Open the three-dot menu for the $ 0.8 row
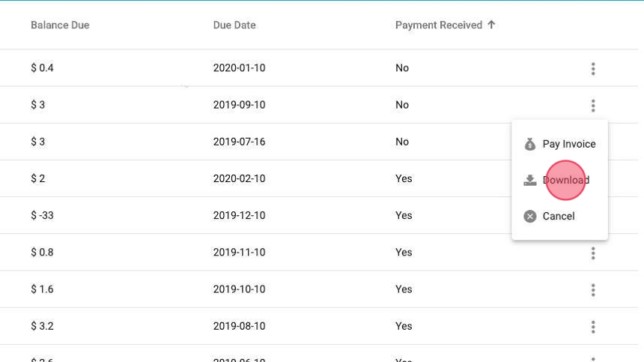The image size is (644, 362). pyautogui.click(x=593, y=253)
